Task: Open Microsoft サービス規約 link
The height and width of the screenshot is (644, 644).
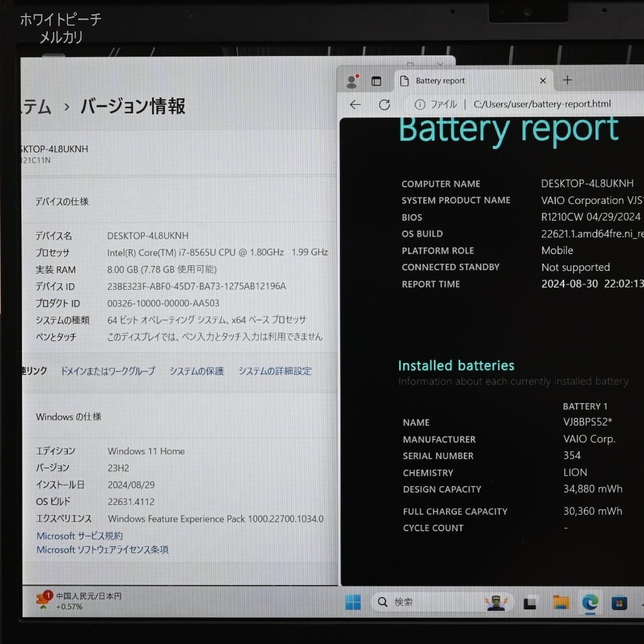Action: point(80,536)
